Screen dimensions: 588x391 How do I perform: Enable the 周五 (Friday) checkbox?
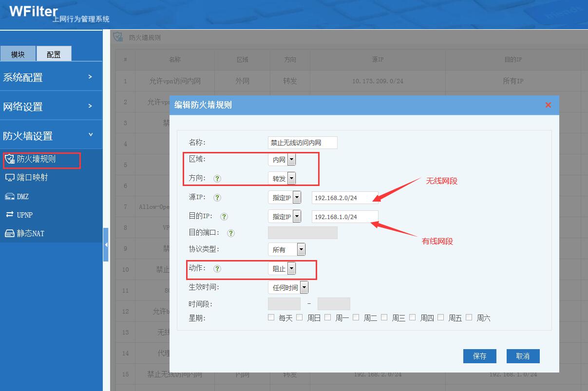point(441,317)
